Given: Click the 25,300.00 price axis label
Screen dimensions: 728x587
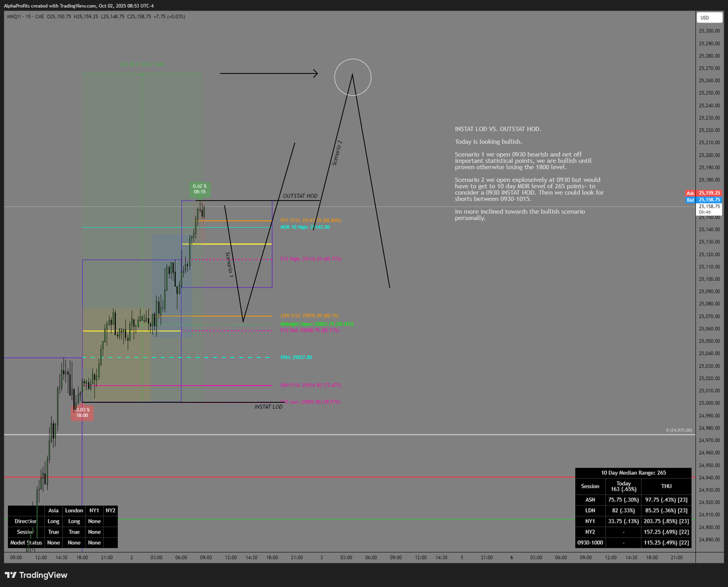Looking at the screenshot, I should tap(709, 30).
